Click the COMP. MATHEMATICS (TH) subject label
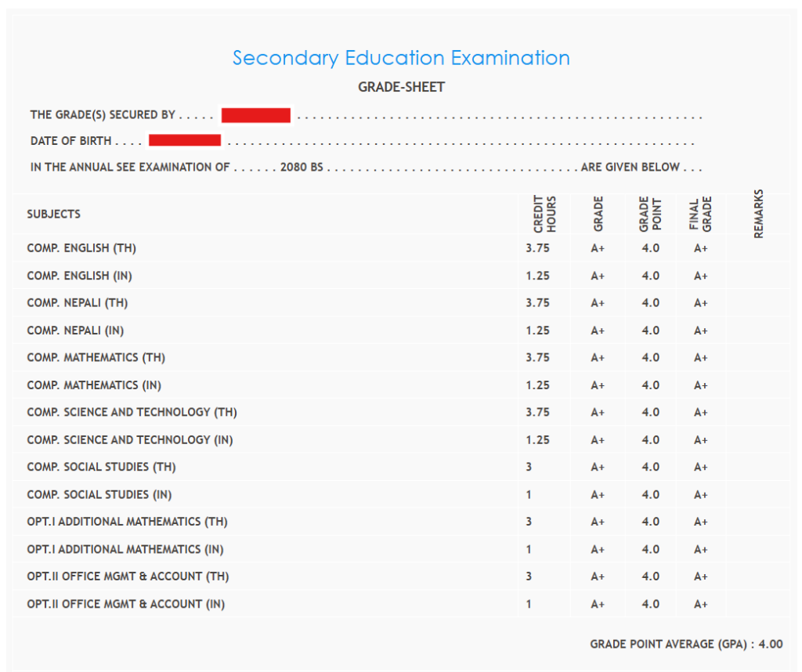The width and height of the screenshot is (802, 672). tap(96, 358)
